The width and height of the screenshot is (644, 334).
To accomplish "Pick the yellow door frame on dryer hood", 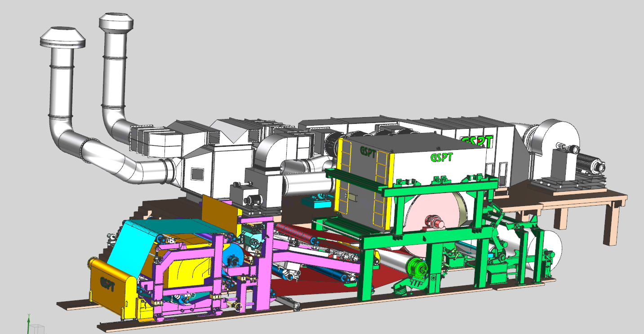I will pyautogui.click(x=341, y=180).
